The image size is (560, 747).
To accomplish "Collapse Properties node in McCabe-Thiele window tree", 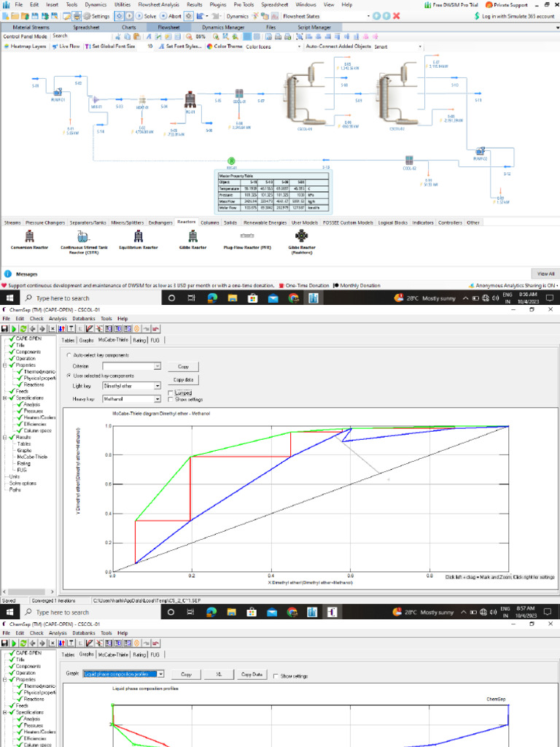I will pyautogui.click(x=4, y=365).
